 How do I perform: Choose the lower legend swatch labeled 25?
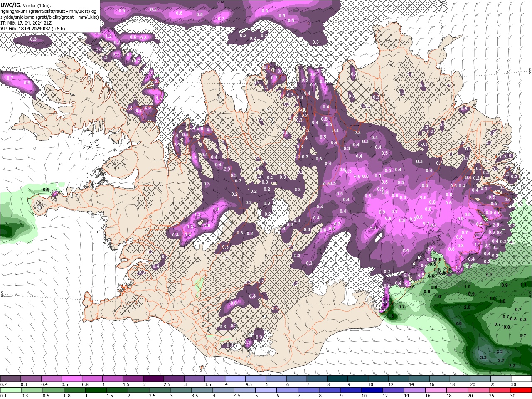pos(500,390)
